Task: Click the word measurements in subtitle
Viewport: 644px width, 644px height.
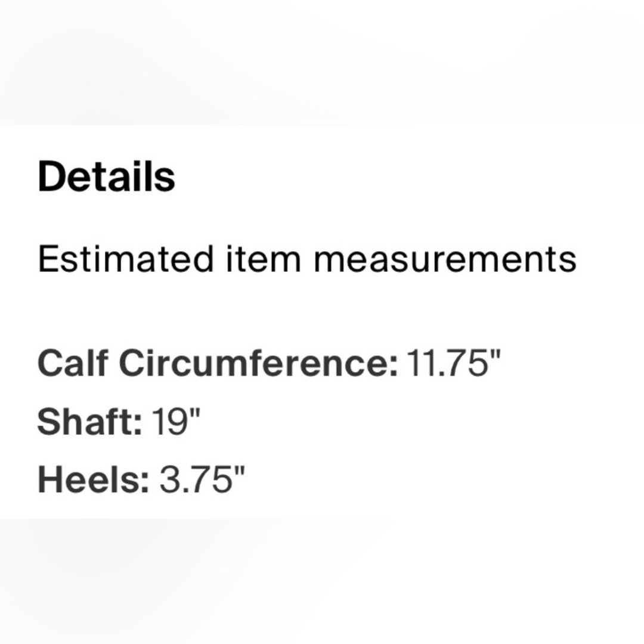Action: point(445,259)
